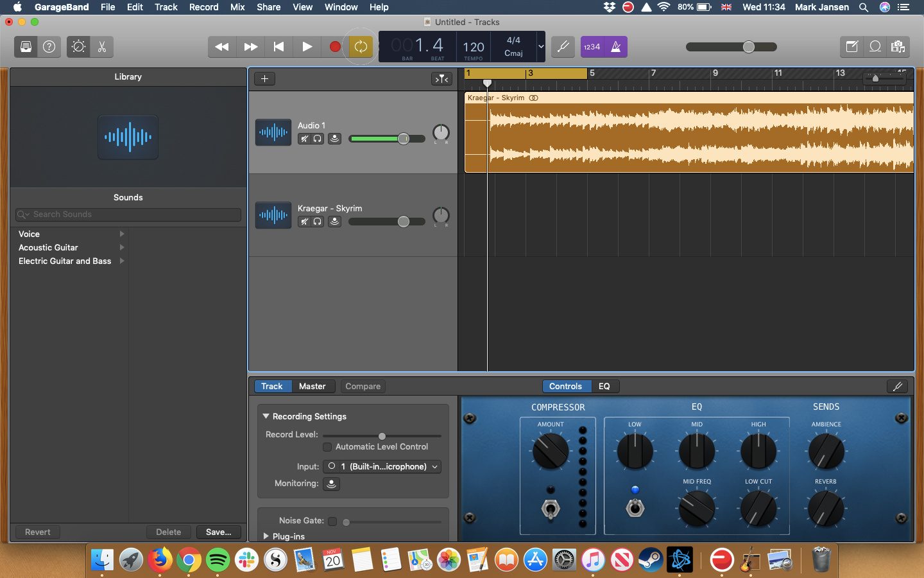
Task: Toggle the input channel circle button
Action: pos(331,466)
